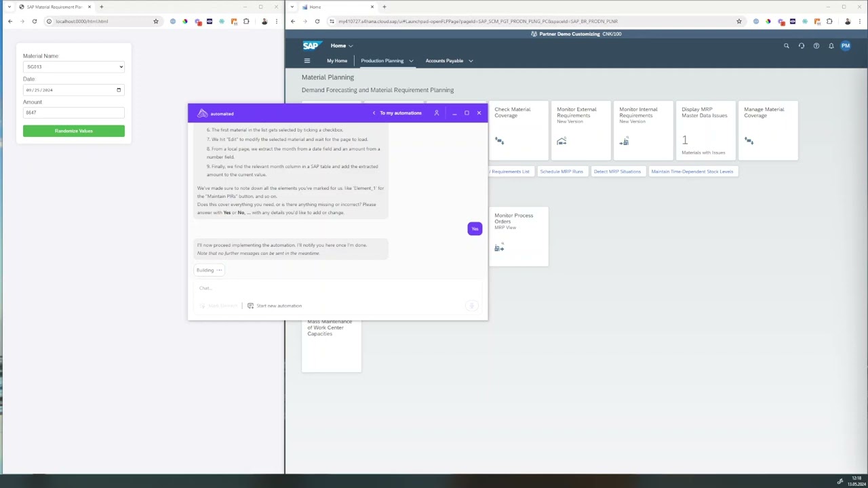Open a new tab in the SAP browser
Screen dimensions: 868x488
click(x=384, y=7)
